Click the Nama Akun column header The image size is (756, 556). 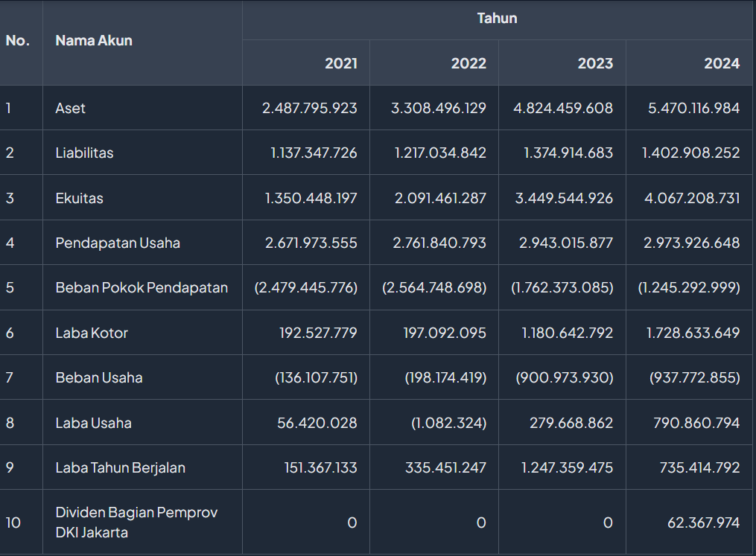(94, 41)
